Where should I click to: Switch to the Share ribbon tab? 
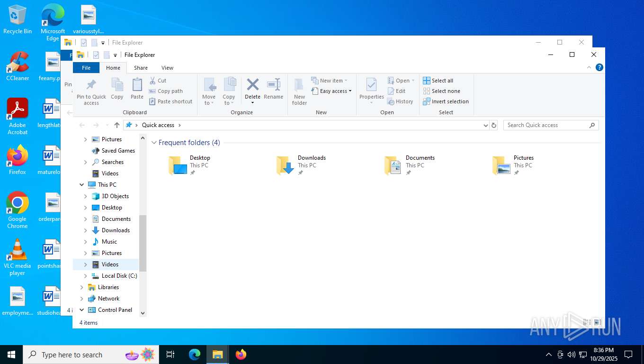(141, 68)
